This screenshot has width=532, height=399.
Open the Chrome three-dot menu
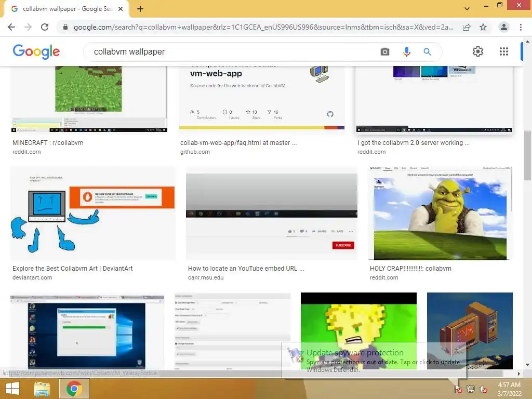point(521,27)
